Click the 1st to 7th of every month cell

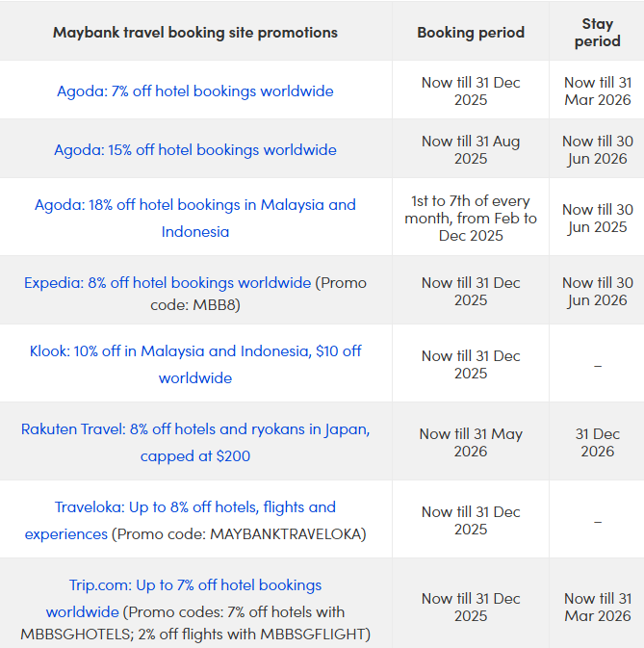pyautogui.click(x=471, y=218)
